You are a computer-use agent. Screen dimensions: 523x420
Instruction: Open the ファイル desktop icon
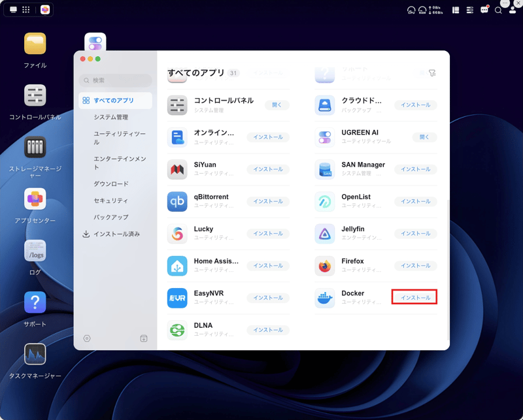tap(35, 43)
